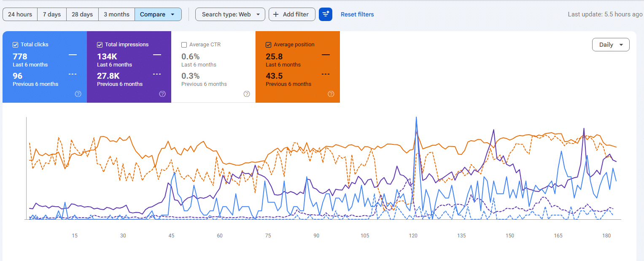Screen dimensions: 644x261
Task: Open help icon in Average CTR card
Action: pyautogui.click(x=247, y=94)
